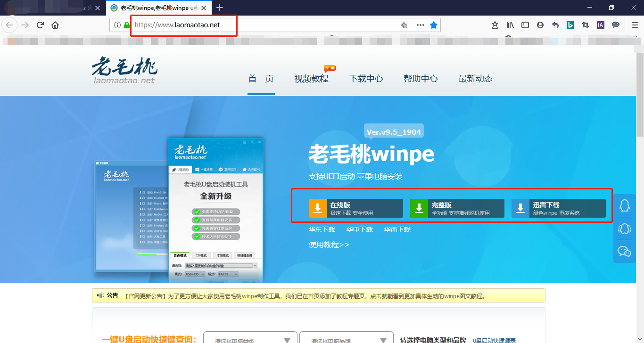644x343 pixels.
Task: Close the 老毛桃winpe tab
Action: click(203, 8)
